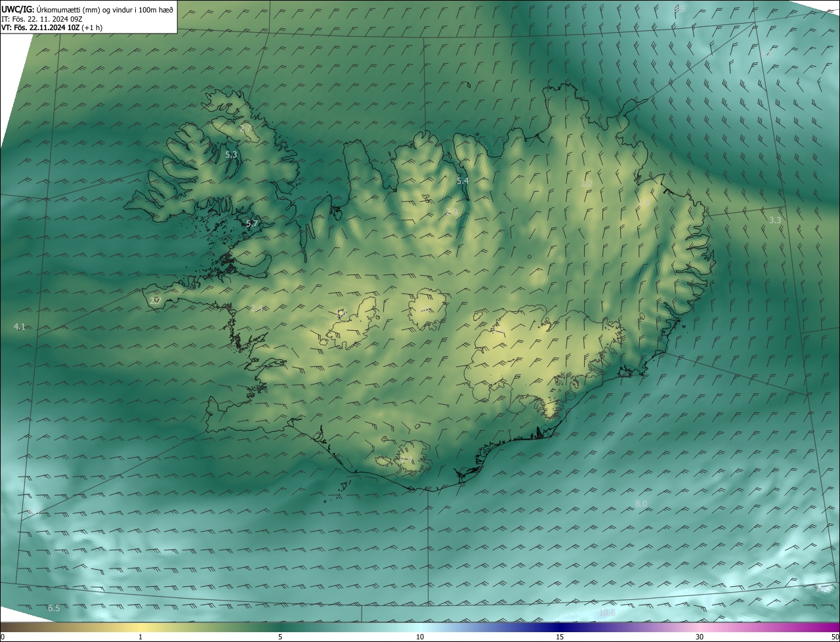Click the 5.3 value label on the map
The height and width of the screenshot is (642, 840).
(231, 154)
